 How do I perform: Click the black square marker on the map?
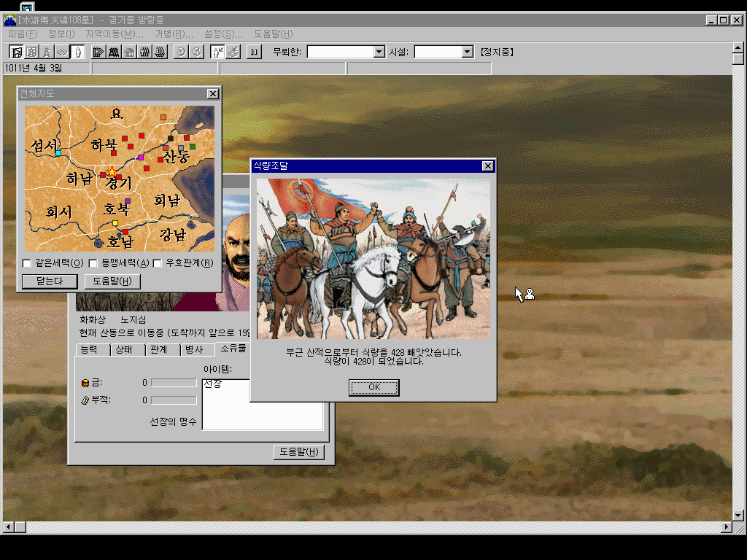click(x=171, y=139)
